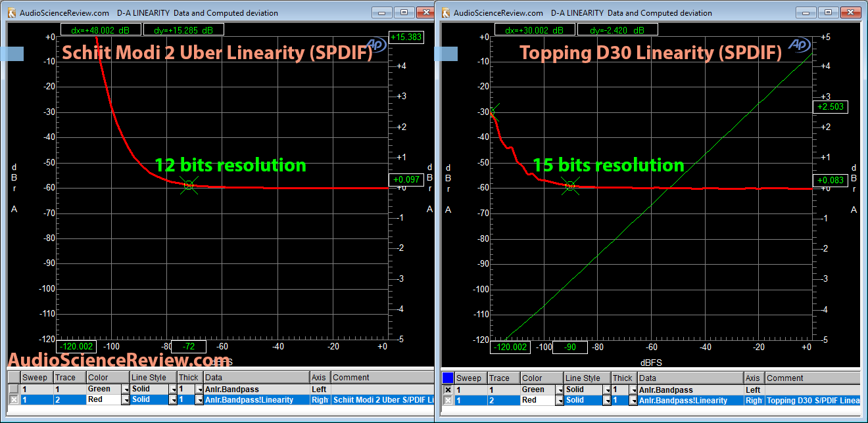Screen dimensions: 868x423
Task: Click the +0.097 cursor value box
Action: coord(406,179)
